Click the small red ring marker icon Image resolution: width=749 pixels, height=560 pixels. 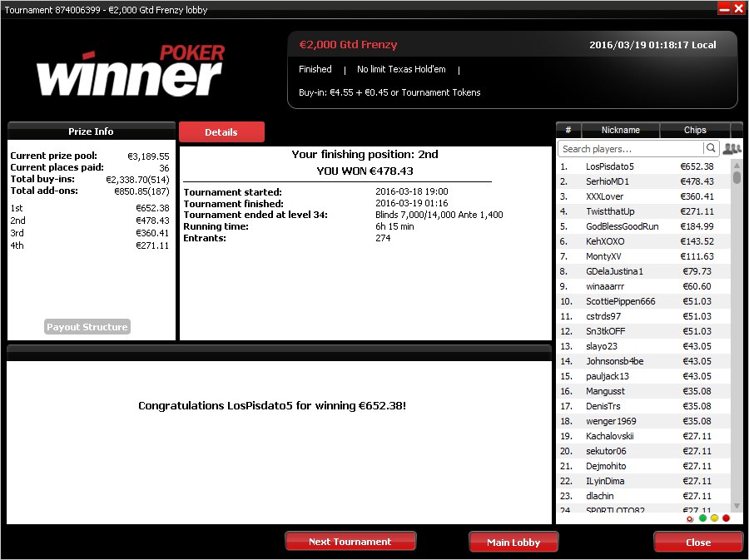tap(690, 519)
